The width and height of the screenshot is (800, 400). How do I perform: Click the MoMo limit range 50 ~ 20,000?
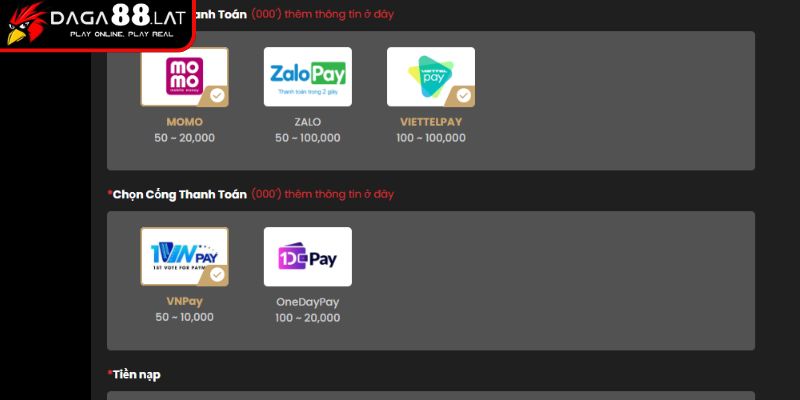[184, 138]
